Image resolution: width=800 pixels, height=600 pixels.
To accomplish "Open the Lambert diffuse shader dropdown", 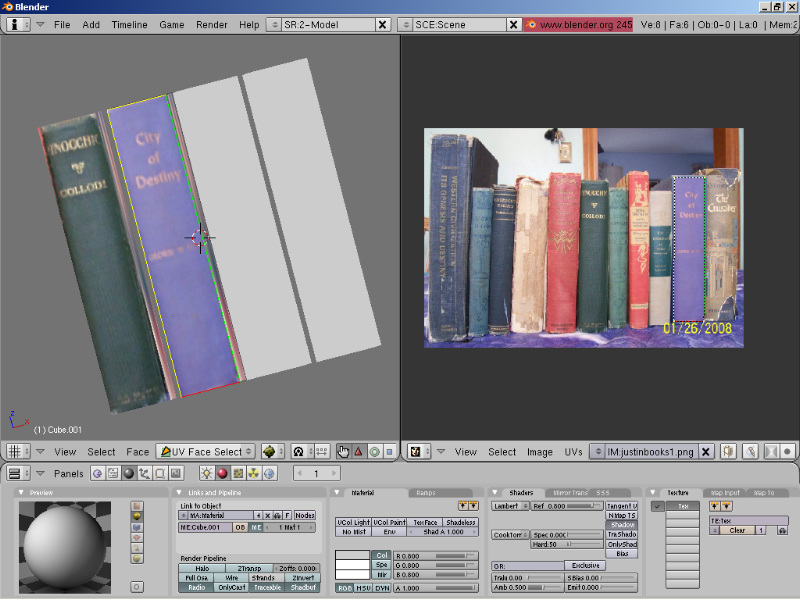I will pos(510,506).
